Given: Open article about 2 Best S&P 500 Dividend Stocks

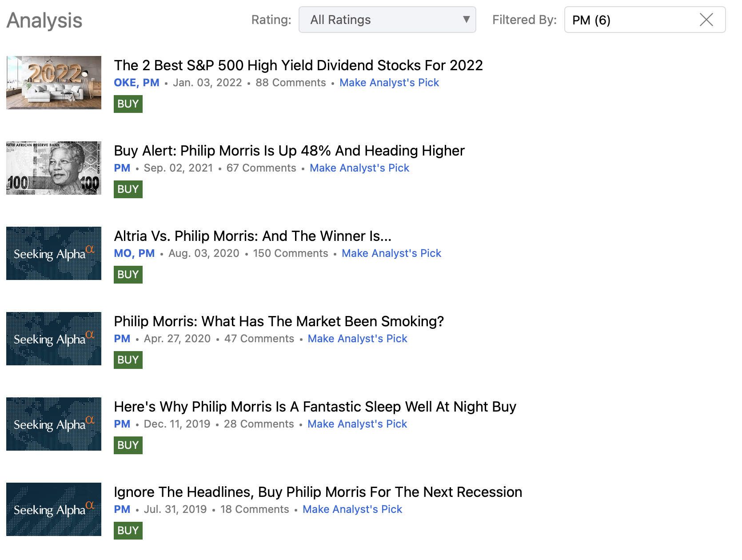Looking at the screenshot, I should pyautogui.click(x=298, y=65).
